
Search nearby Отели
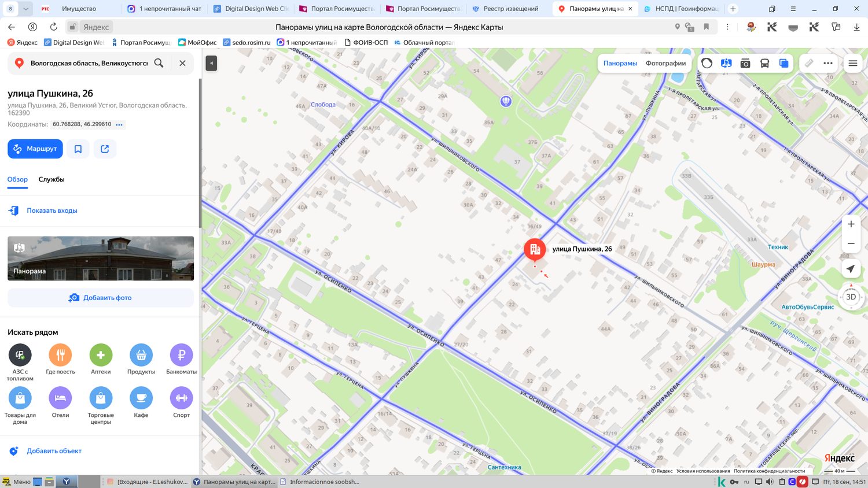tap(60, 402)
